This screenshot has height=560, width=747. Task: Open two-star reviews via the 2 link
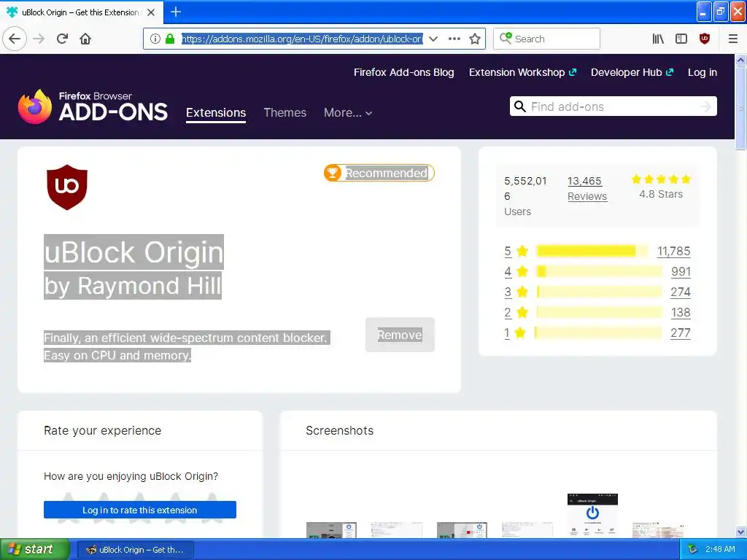tap(508, 312)
